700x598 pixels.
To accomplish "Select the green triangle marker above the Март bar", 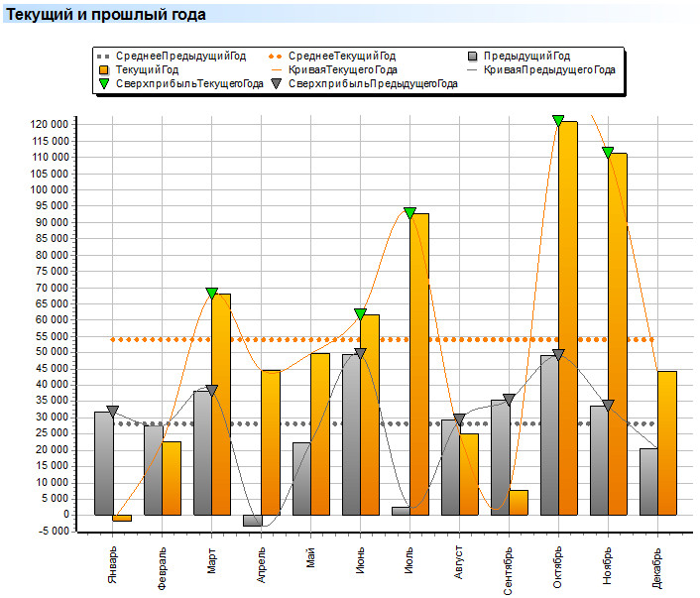I will (x=211, y=294).
